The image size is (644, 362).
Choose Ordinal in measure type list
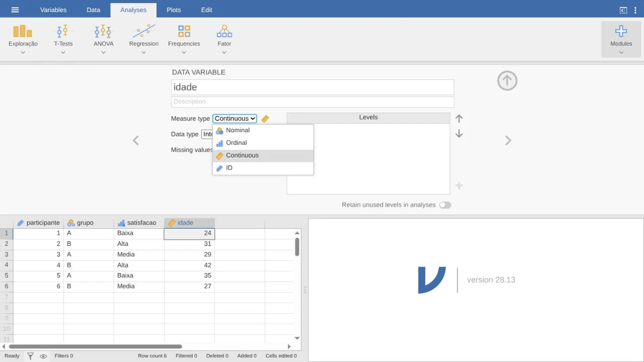263,143
